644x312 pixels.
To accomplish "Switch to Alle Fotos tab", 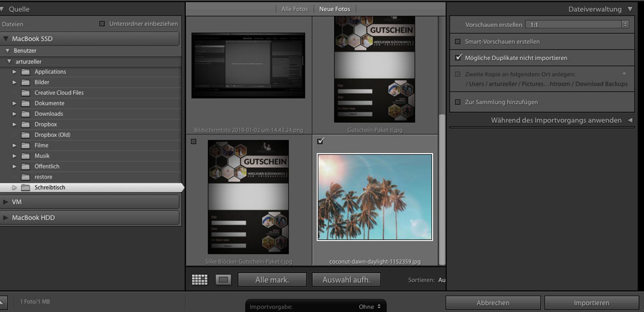I will [295, 9].
